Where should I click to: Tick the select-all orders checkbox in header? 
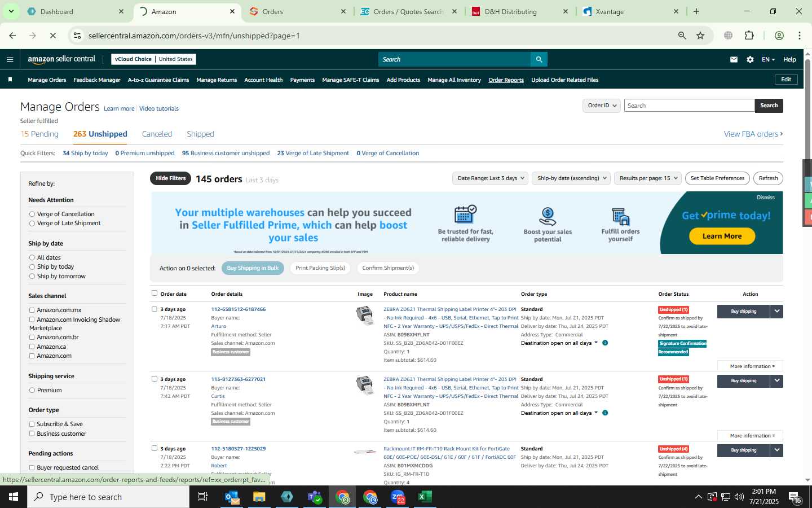(x=155, y=294)
